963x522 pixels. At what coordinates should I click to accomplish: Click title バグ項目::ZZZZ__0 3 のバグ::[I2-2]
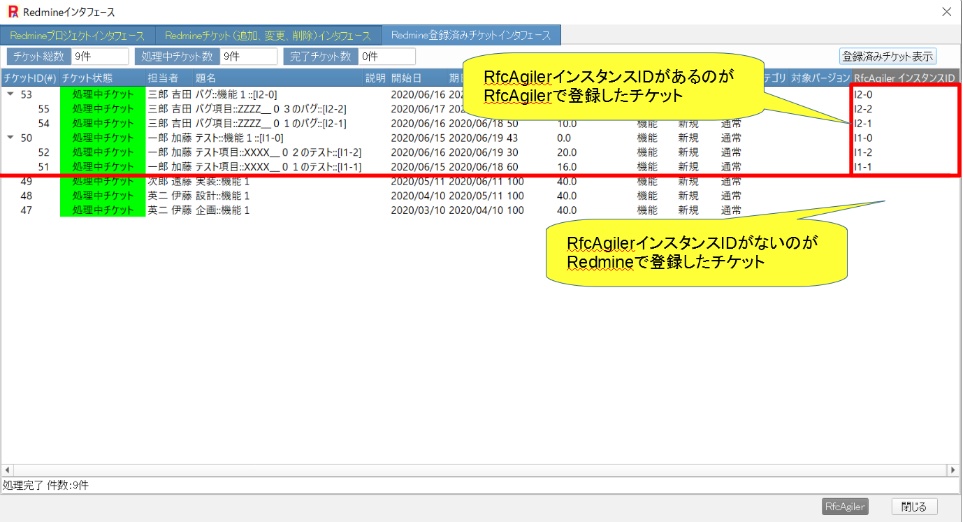[x=270, y=109]
